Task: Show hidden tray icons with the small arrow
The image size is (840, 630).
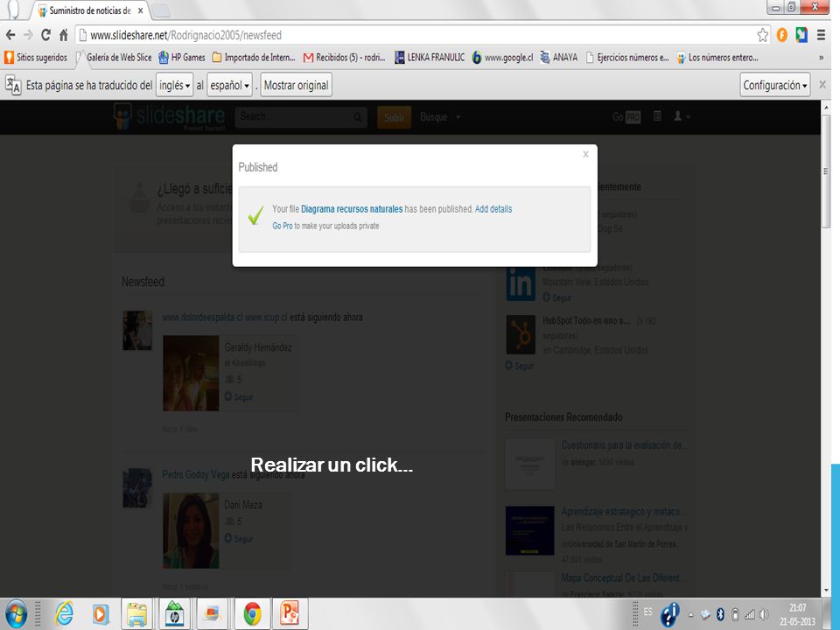Action: click(690, 615)
